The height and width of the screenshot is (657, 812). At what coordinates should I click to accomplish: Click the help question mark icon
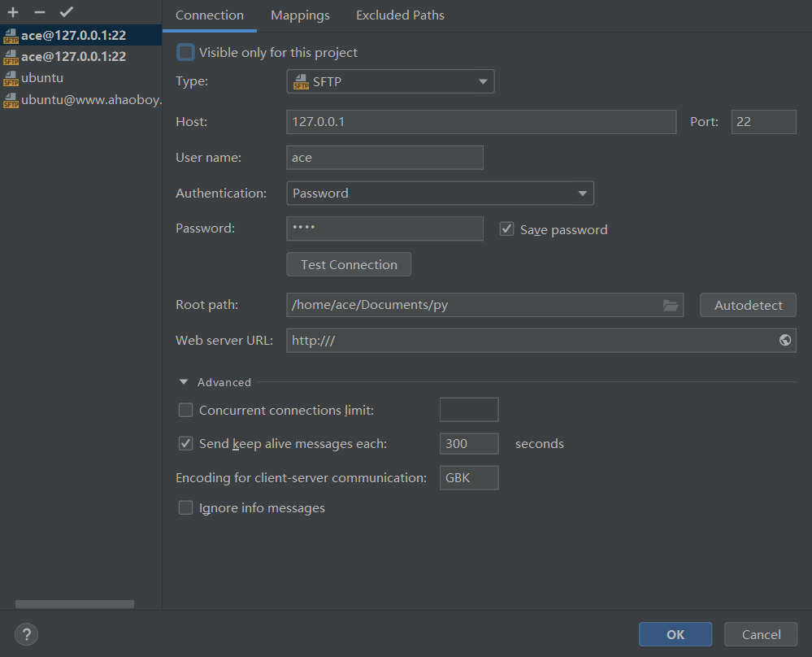(26, 634)
